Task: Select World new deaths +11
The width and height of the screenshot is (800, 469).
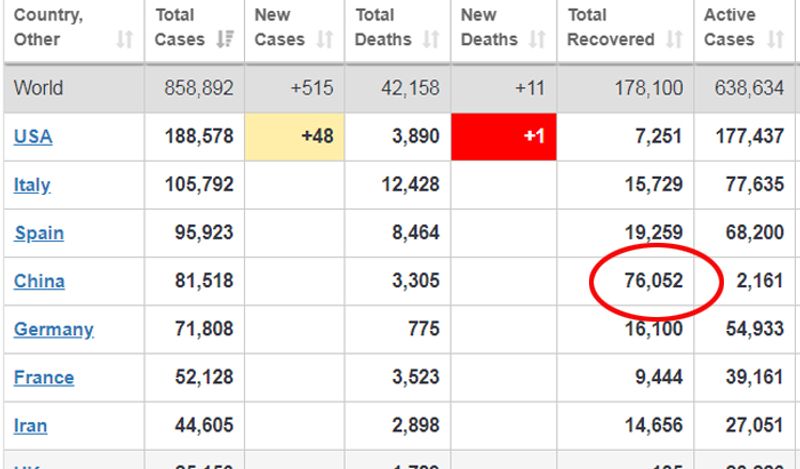Action: (x=530, y=88)
